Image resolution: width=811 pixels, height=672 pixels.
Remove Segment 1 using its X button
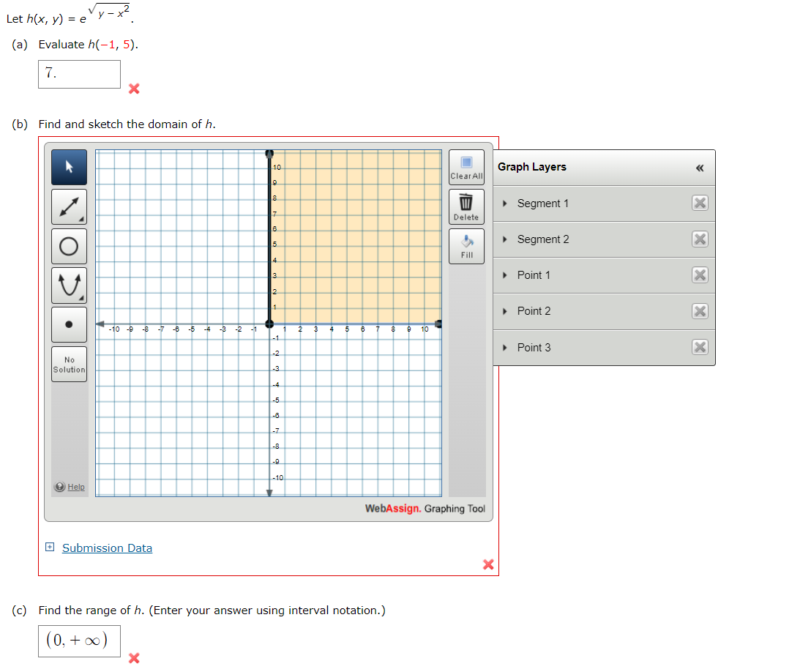pyautogui.click(x=700, y=204)
